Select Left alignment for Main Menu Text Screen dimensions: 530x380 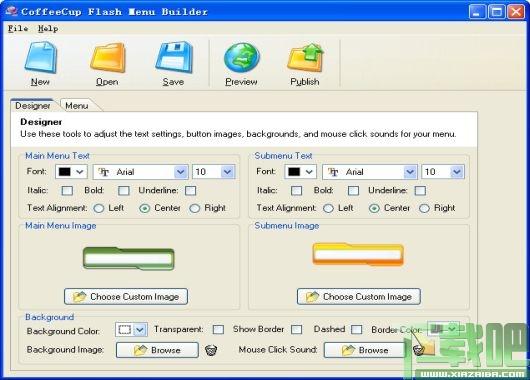coord(99,208)
